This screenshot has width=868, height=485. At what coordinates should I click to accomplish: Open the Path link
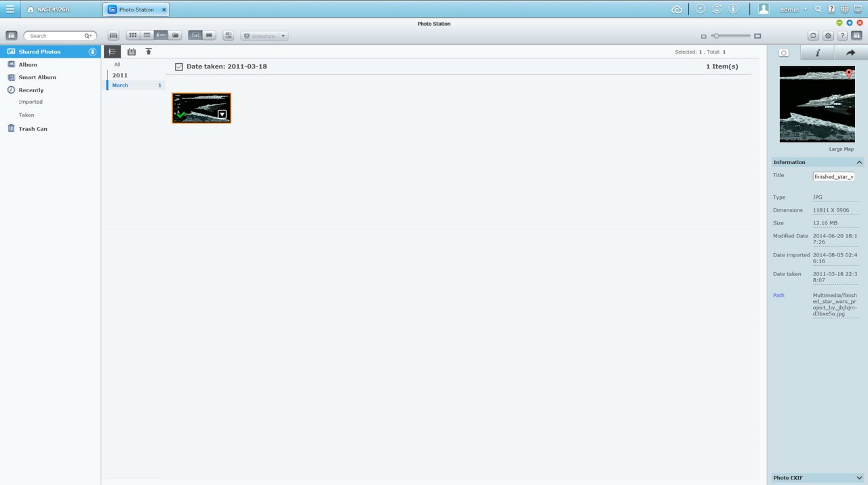point(778,295)
